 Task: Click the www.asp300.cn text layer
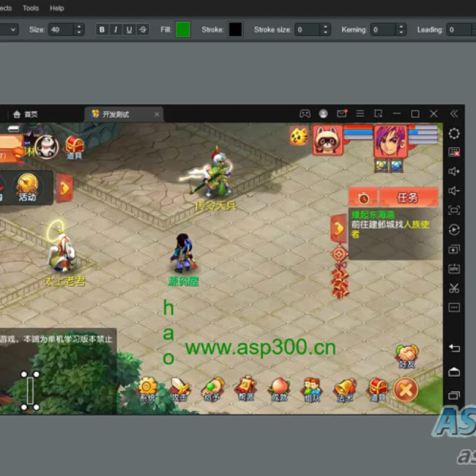click(x=261, y=348)
